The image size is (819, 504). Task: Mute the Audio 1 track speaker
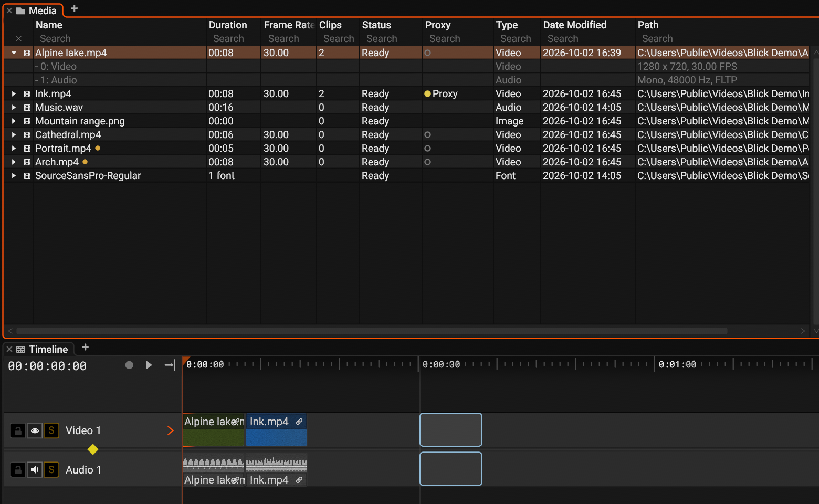[x=35, y=470]
